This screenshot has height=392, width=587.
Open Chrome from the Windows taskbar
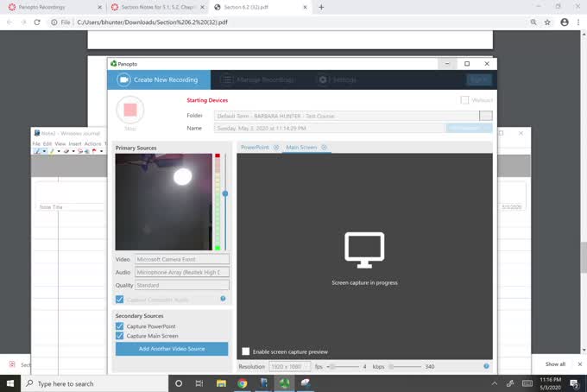pos(242,383)
